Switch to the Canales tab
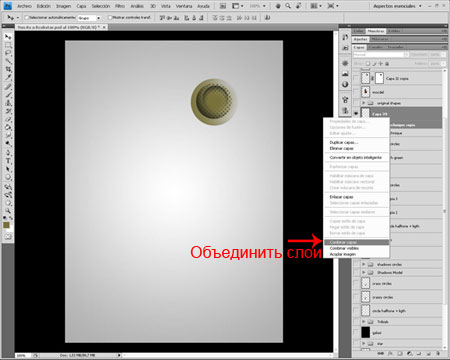The height and width of the screenshot is (360, 450). [376, 47]
